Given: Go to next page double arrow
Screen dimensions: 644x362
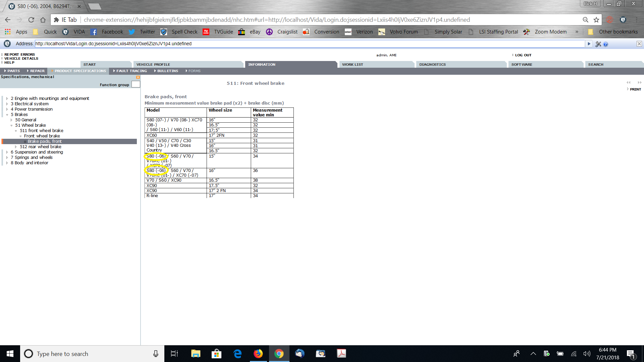Looking at the screenshot, I should 639,82.
